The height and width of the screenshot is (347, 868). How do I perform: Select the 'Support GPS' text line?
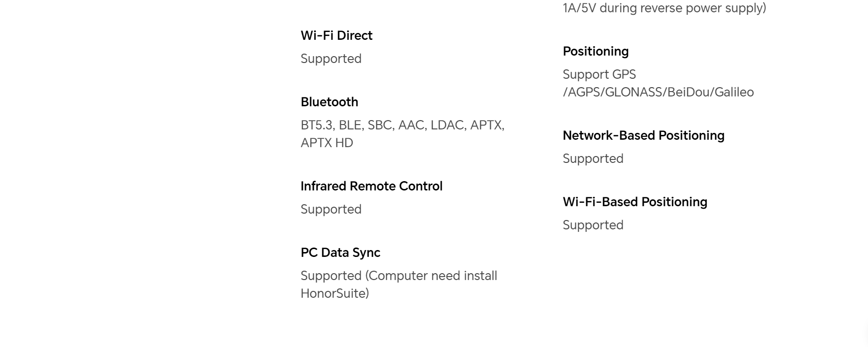click(x=599, y=74)
